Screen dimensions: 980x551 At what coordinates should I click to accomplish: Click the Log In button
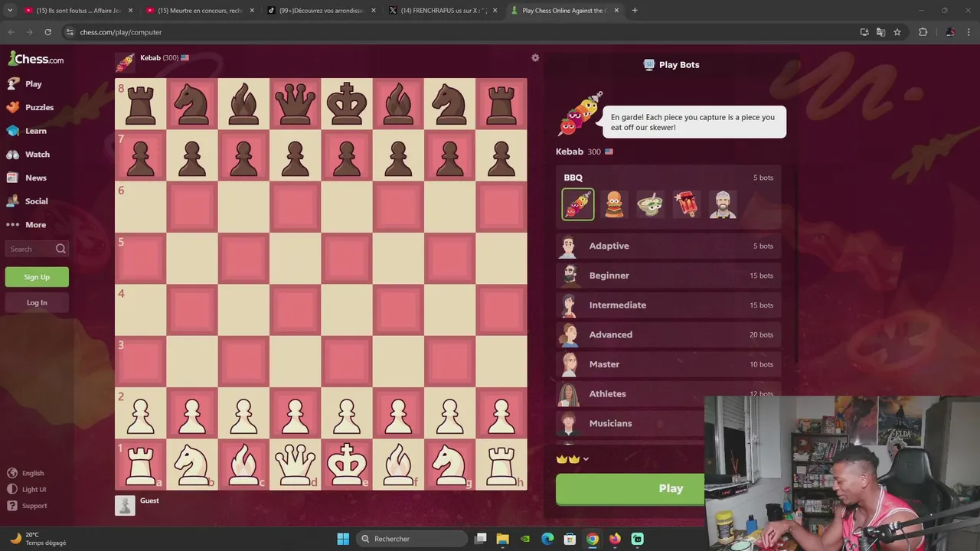(37, 302)
